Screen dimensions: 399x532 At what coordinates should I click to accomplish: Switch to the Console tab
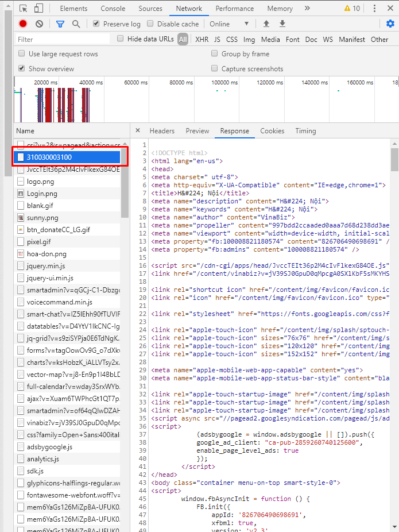tap(113, 9)
